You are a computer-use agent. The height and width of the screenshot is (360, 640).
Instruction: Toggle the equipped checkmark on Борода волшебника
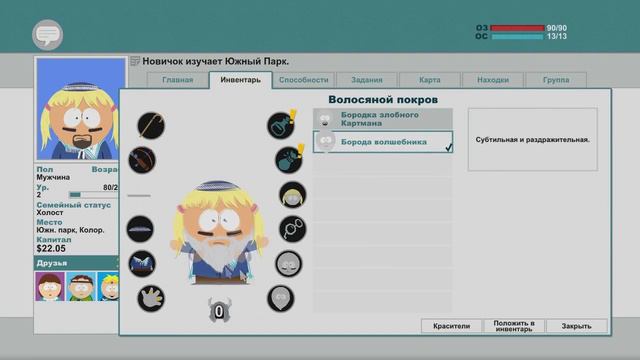coord(448,147)
